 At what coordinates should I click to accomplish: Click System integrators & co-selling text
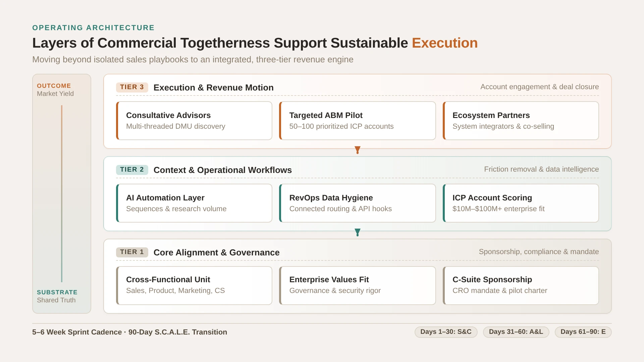click(x=503, y=126)
